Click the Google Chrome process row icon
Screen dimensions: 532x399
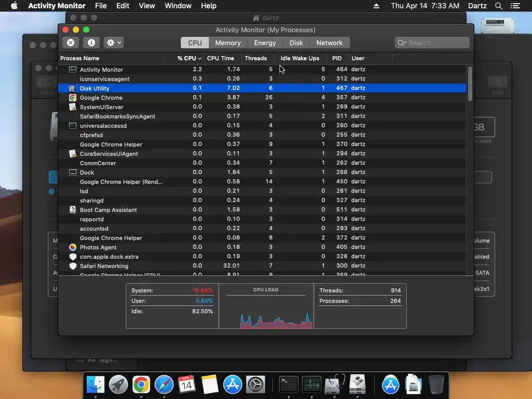point(73,98)
